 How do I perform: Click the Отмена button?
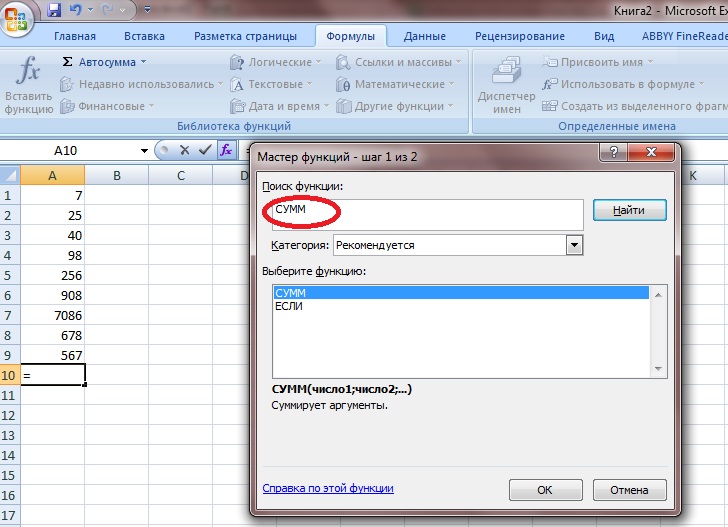pos(629,490)
